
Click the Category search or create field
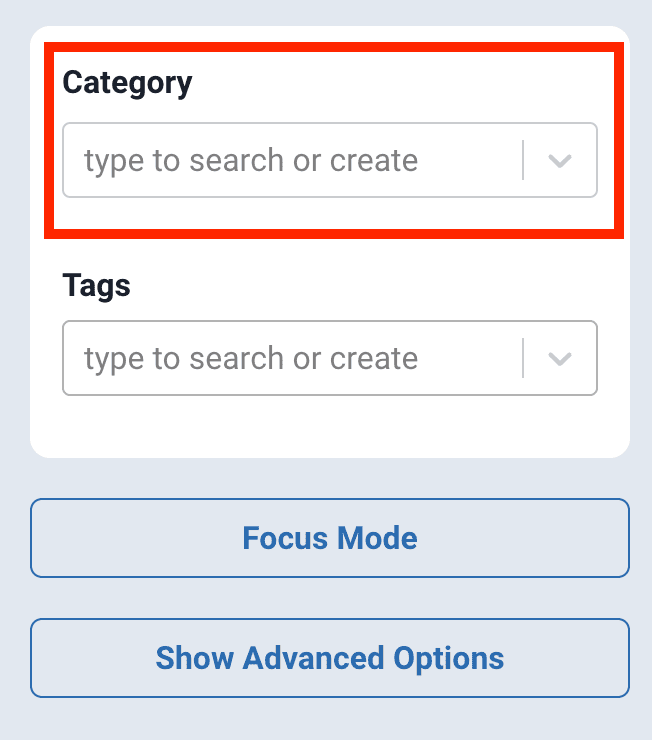[x=292, y=160]
